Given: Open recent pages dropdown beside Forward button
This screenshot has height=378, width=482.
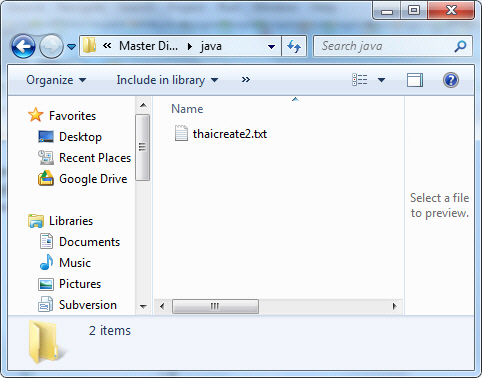Looking at the screenshot, I should (x=71, y=47).
